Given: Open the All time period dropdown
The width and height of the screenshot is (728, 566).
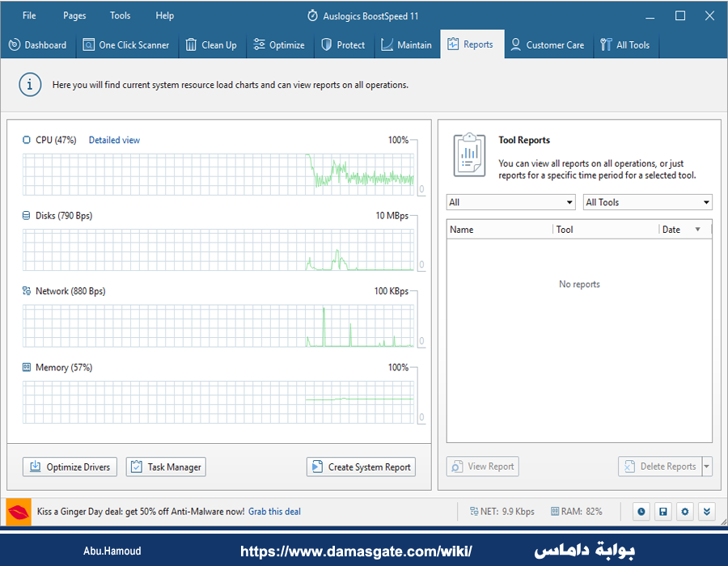Looking at the screenshot, I should click(510, 202).
